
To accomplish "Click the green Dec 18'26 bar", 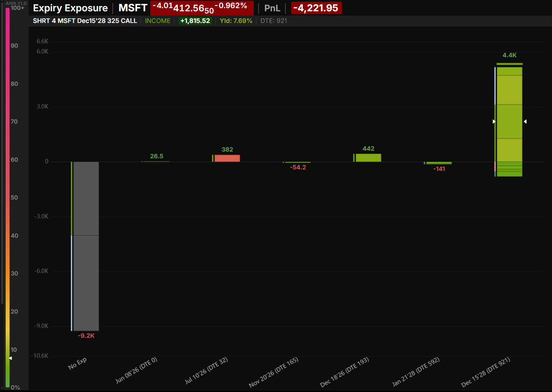I will (368, 158).
